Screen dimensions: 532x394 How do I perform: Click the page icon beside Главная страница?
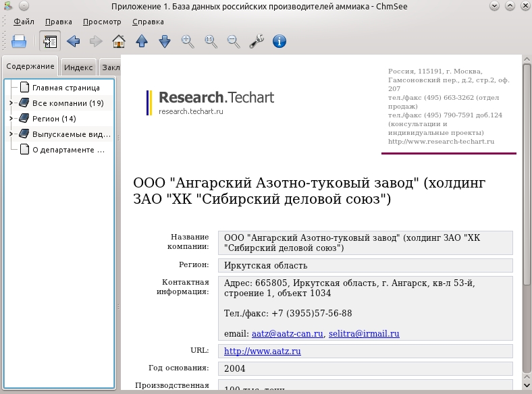24,88
